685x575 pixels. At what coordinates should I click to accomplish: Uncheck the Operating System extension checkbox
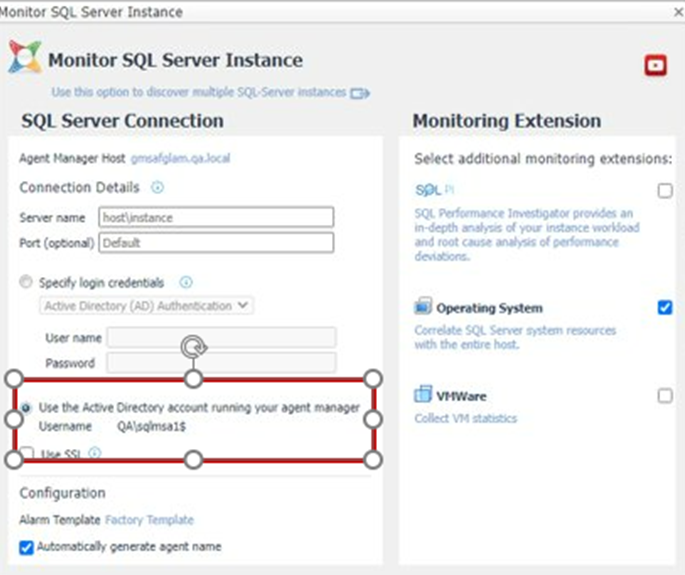[665, 308]
